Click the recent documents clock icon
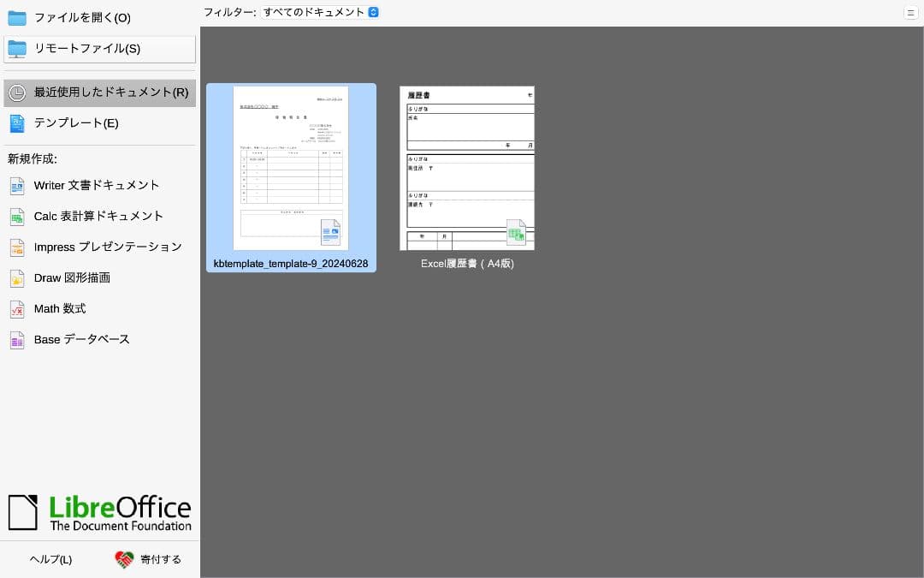The height and width of the screenshot is (578, 924). click(17, 92)
